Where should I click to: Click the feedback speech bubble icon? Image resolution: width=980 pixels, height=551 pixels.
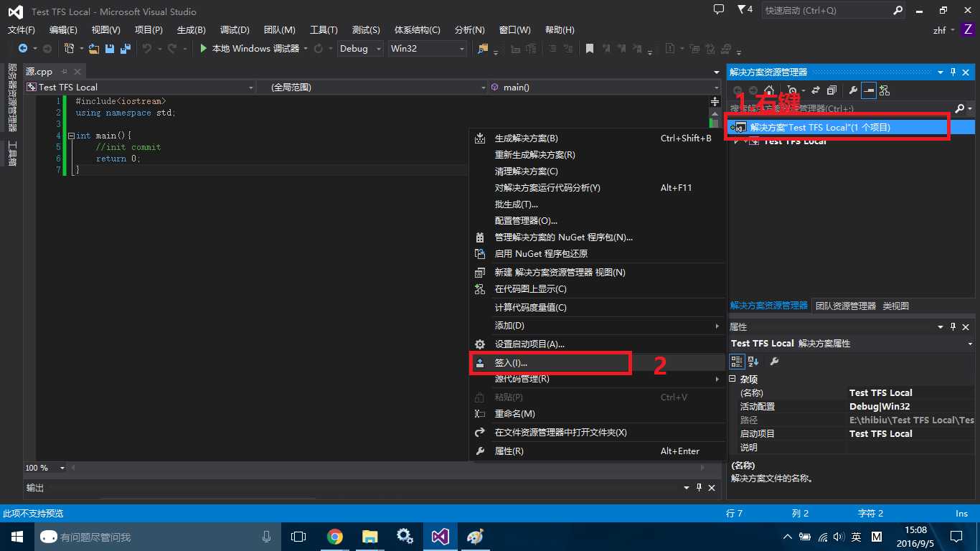pyautogui.click(x=719, y=10)
